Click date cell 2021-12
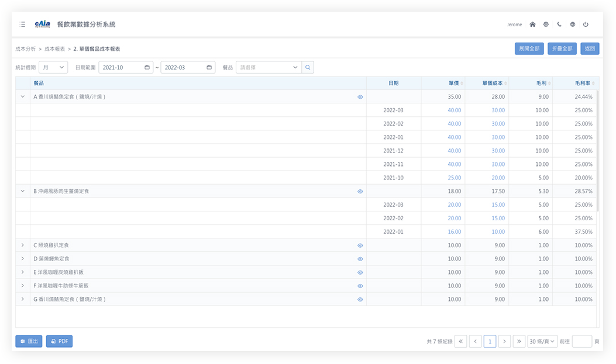This screenshot has height=364, width=616. pyautogui.click(x=393, y=151)
